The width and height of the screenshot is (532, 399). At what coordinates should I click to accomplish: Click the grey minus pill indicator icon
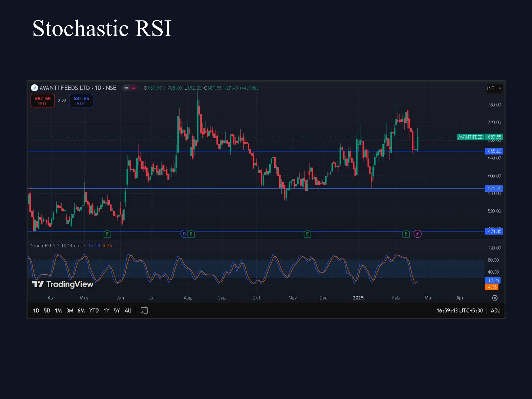[126, 88]
